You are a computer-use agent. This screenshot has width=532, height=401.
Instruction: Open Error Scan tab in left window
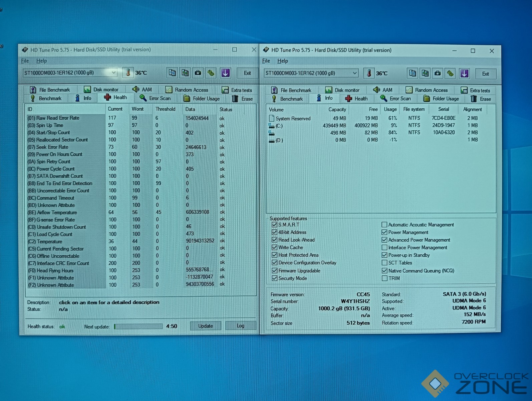(x=155, y=98)
